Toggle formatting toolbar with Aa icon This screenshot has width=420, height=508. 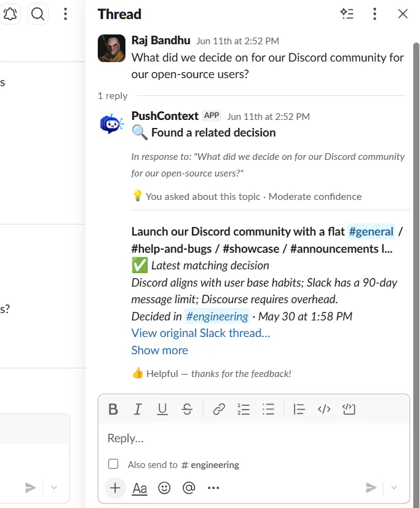click(140, 488)
